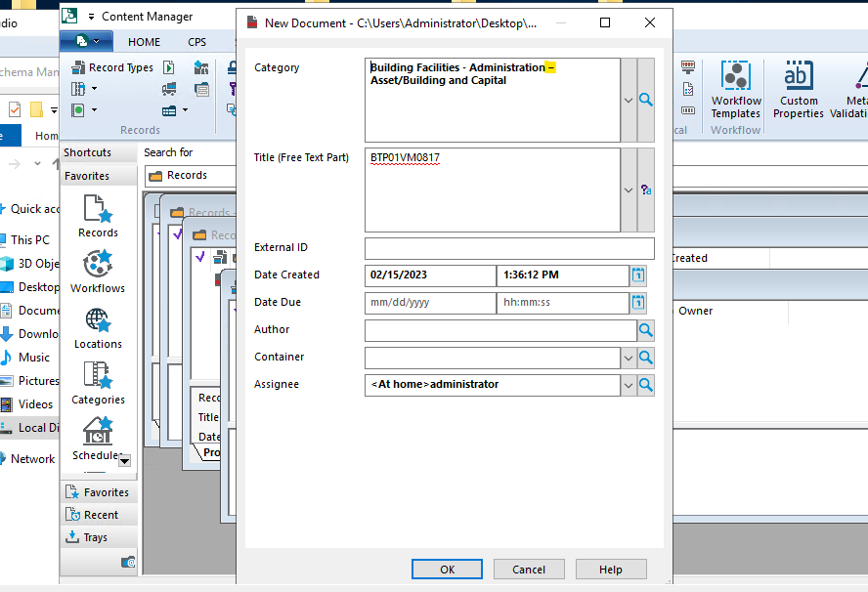
Task: Click the Locations globe icon
Action: 97,322
